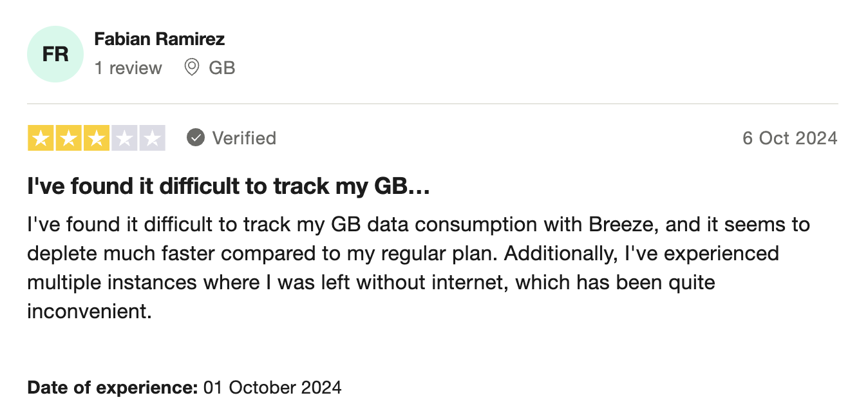Click the 01 October 2024 experience date
This screenshot has width=868, height=411.
click(272, 388)
